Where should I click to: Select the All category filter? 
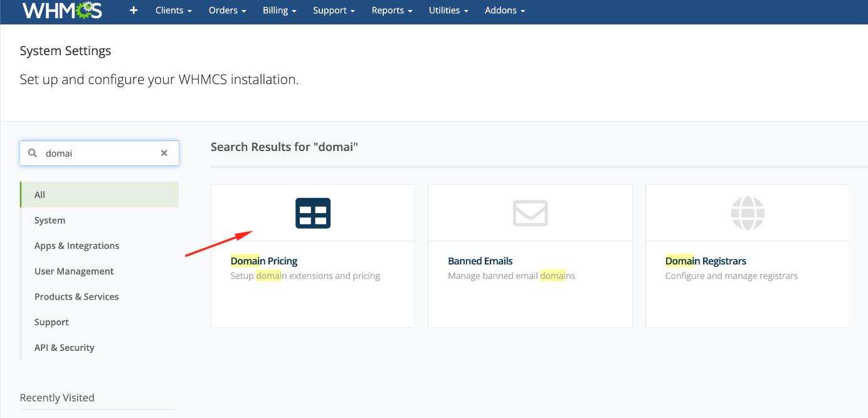click(40, 195)
